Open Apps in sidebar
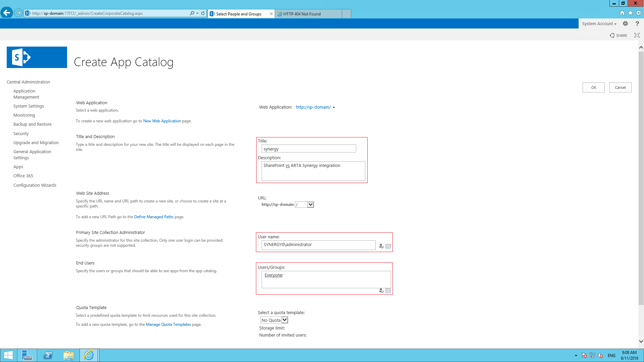 (x=18, y=167)
